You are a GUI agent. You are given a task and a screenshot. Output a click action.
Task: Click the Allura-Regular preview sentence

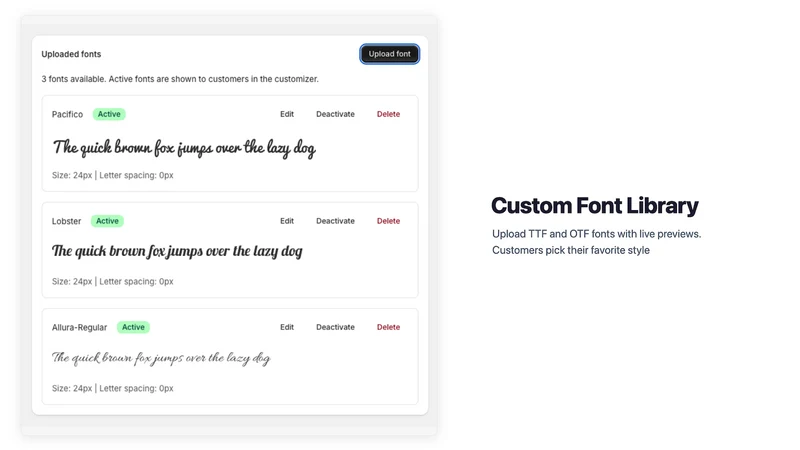tap(161, 358)
